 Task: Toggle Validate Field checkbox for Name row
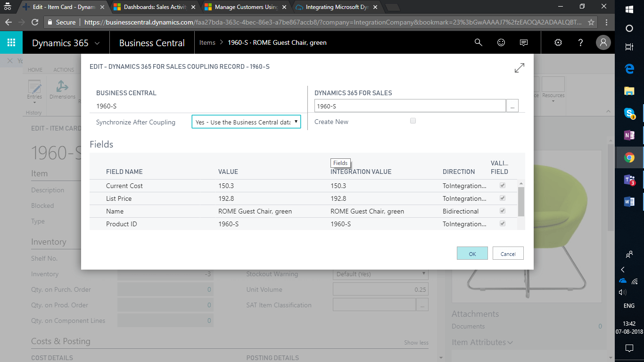pos(503,211)
